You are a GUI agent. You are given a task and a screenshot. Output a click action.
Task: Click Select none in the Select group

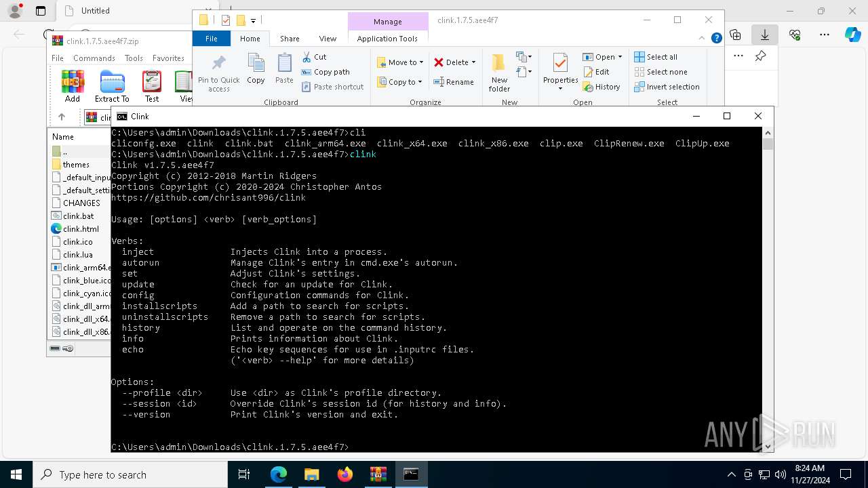click(660, 72)
